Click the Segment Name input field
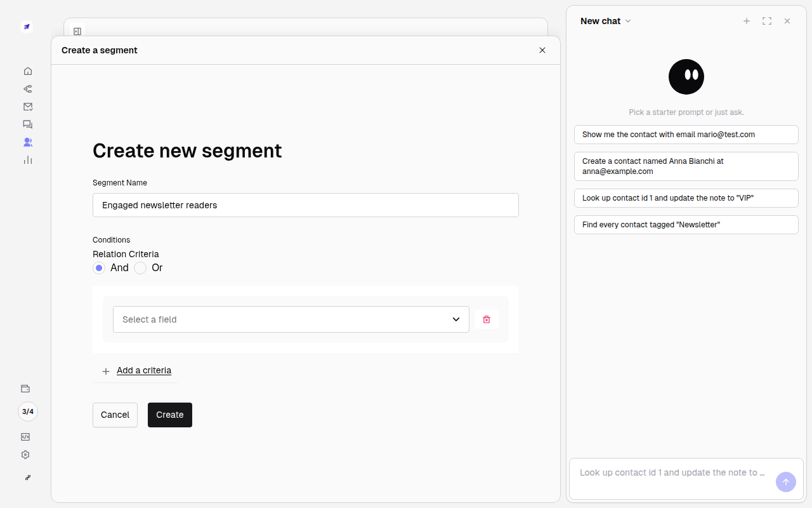Image resolution: width=812 pixels, height=508 pixels. [306, 205]
